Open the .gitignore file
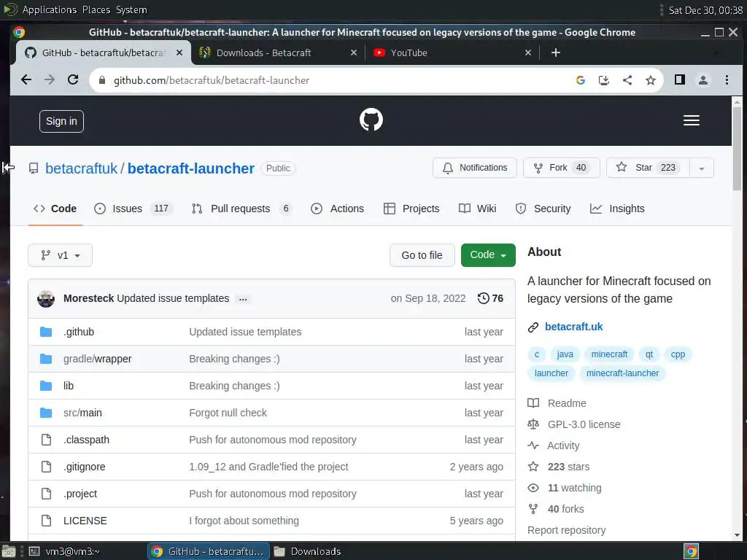 pyautogui.click(x=85, y=467)
